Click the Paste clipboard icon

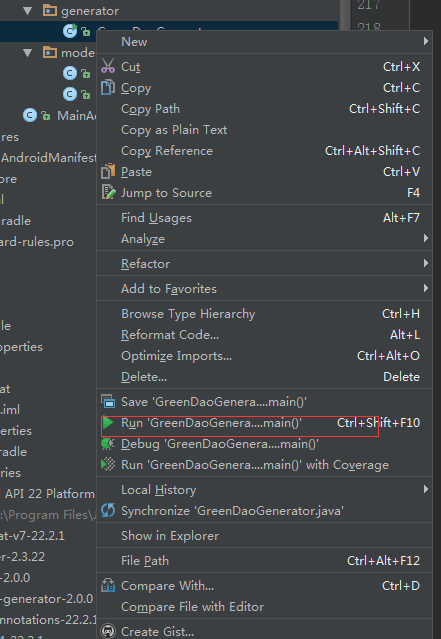(x=108, y=171)
